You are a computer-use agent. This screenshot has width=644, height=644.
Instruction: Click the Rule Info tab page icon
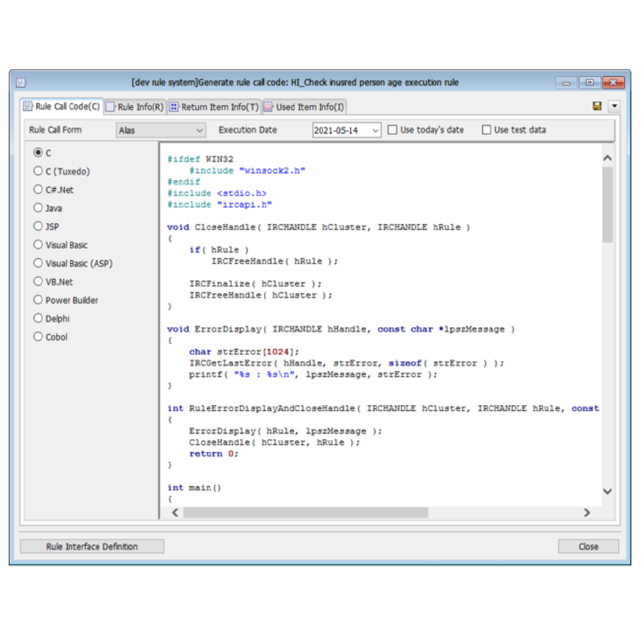[x=110, y=107]
